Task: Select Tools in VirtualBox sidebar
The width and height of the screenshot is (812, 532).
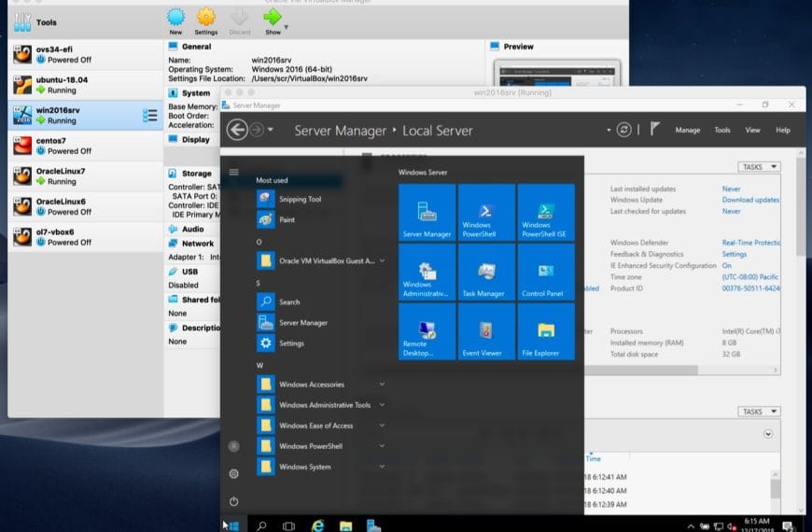Action: 86,22
